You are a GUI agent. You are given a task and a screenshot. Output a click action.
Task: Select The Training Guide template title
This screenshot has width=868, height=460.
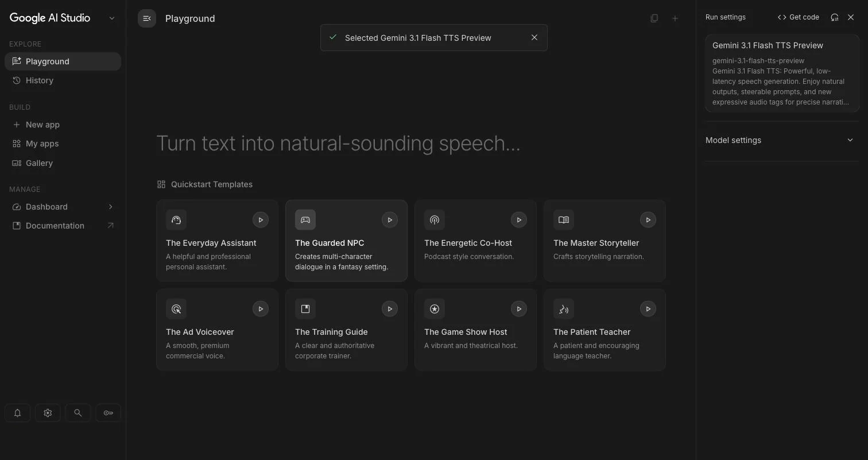331,332
